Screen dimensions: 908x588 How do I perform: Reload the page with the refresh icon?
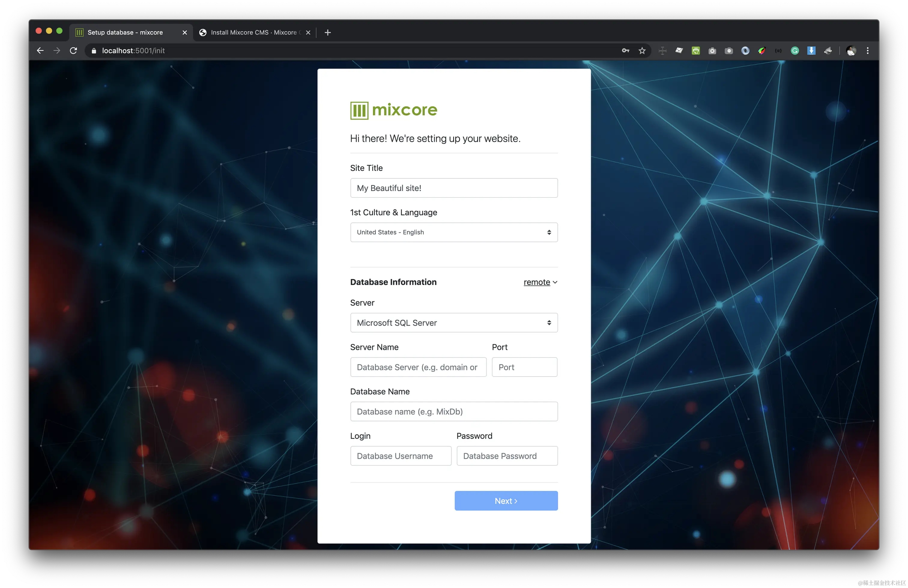pos(73,51)
